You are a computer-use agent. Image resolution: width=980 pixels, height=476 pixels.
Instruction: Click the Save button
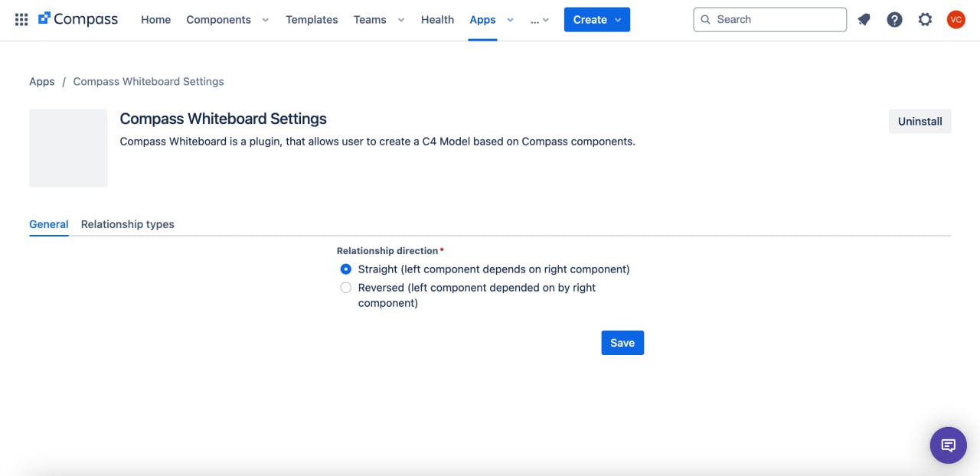[x=622, y=343]
